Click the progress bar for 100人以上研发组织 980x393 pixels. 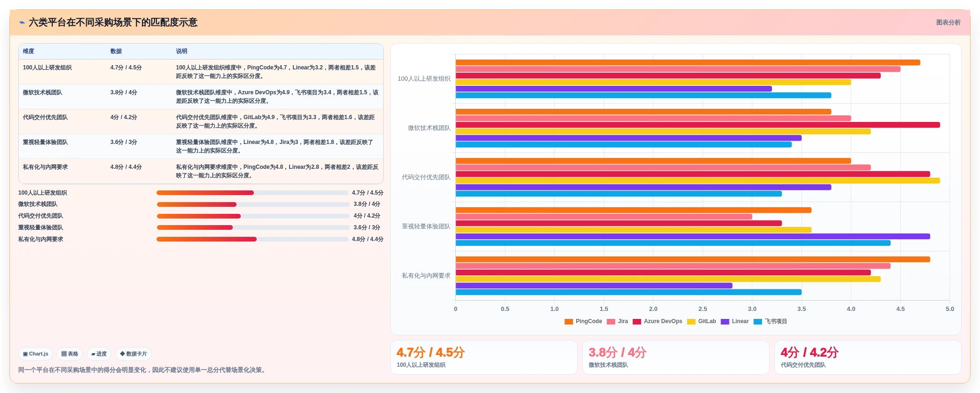point(252,193)
